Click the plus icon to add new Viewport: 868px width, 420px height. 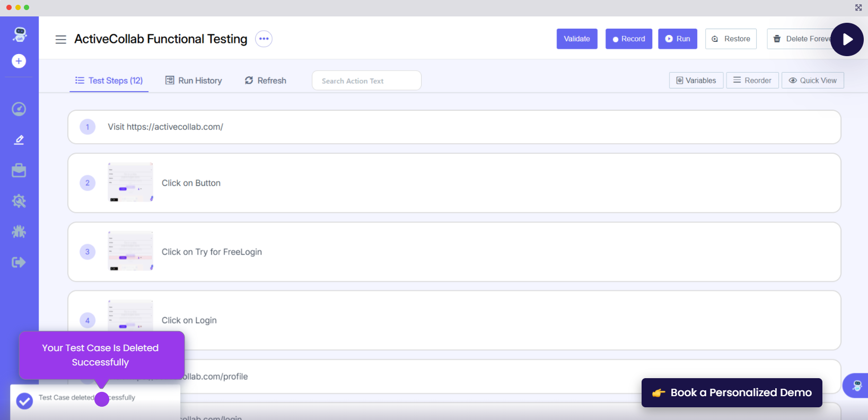coord(19,61)
